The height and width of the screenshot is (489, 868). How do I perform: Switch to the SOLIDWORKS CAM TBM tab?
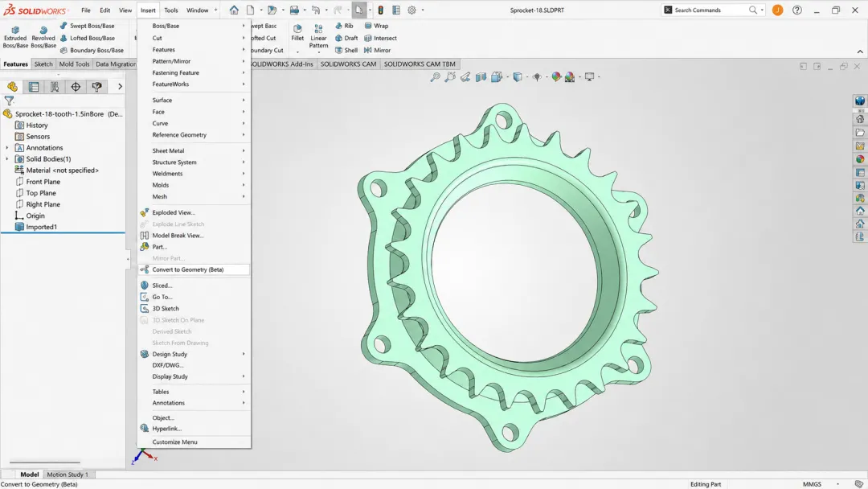(x=420, y=64)
